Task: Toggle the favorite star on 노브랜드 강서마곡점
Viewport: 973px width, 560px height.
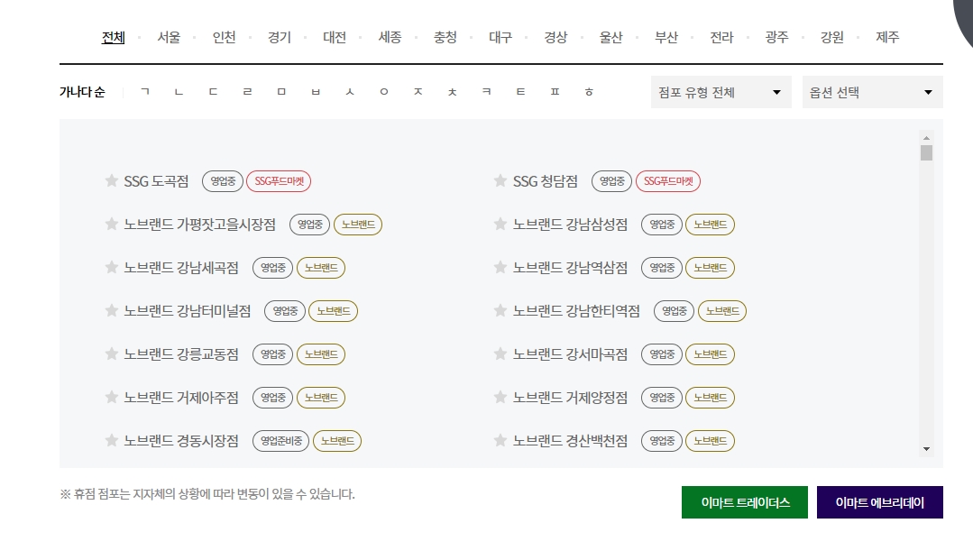Action: [x=500, y=353]
